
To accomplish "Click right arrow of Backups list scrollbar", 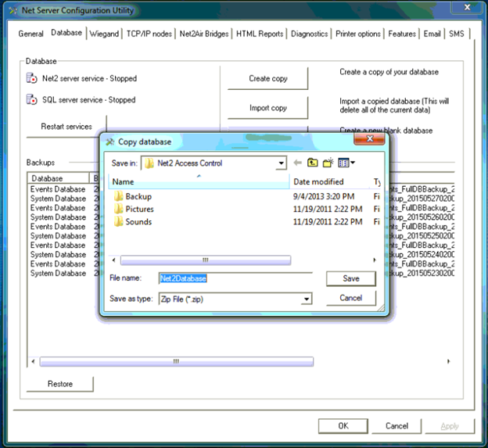I will pyautogui.click(x=448, y=361).
